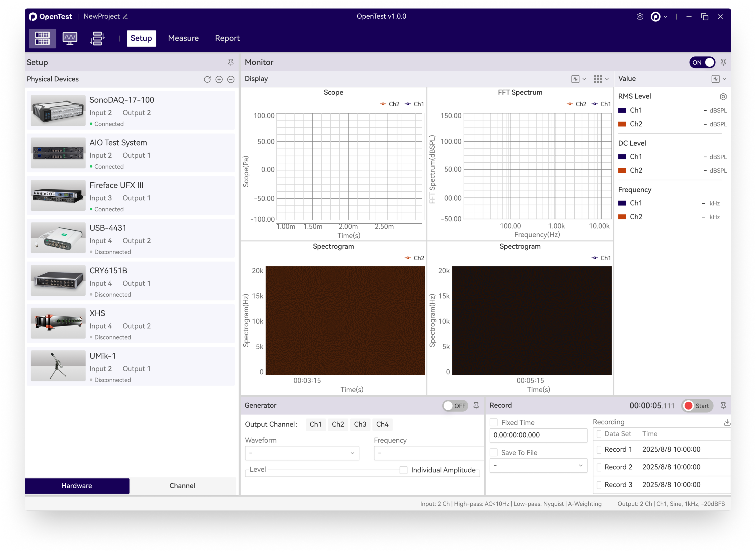Pin the Setup panel
Image resolution: width=756 pixels, height=552 pixels.
coord(231,62)
